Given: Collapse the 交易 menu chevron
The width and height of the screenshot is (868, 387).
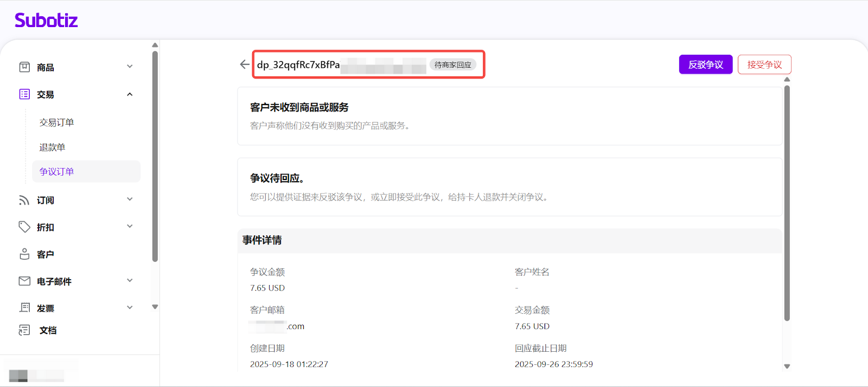Looking at the screenshot, I should pyautogui.click(x=130, y=94).
